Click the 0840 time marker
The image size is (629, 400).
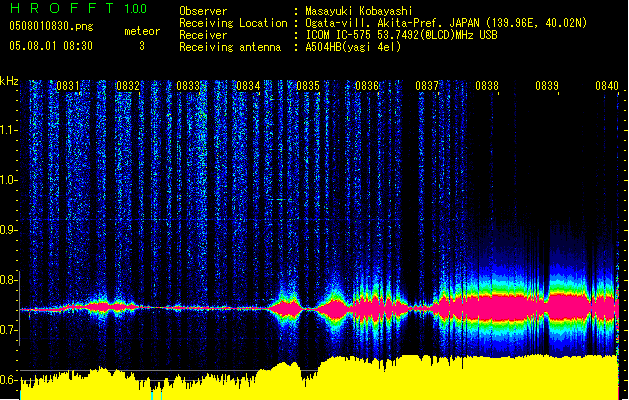coord(607,86)
